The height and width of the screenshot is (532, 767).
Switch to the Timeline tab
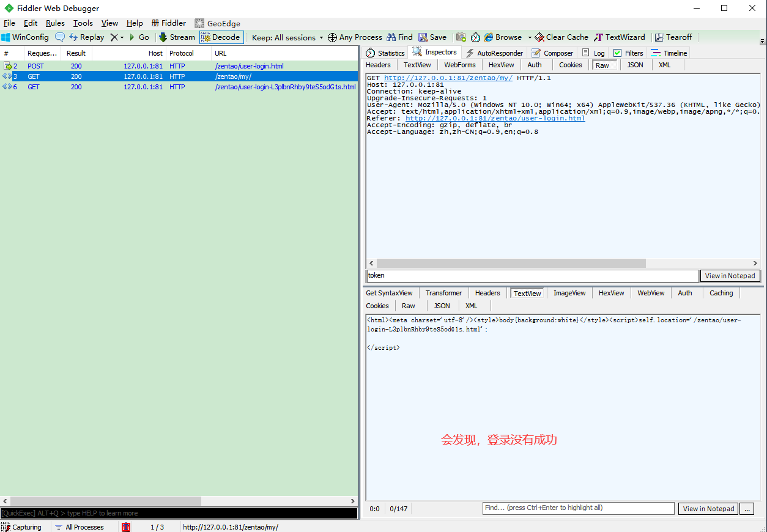[669, 53]
